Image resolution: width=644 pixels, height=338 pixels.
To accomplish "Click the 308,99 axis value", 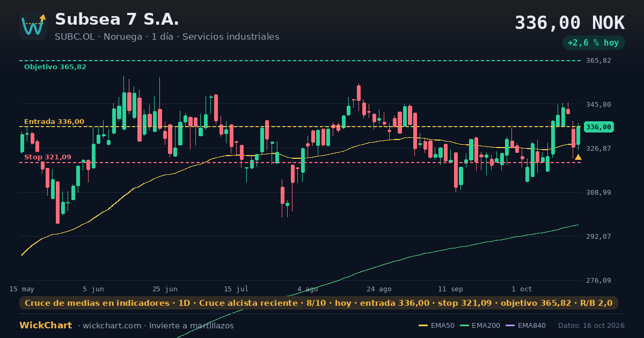I will click(598, 193).
